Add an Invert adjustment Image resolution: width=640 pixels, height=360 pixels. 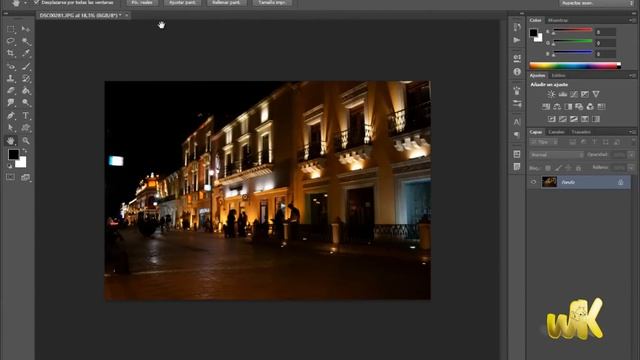pos(551,119)
